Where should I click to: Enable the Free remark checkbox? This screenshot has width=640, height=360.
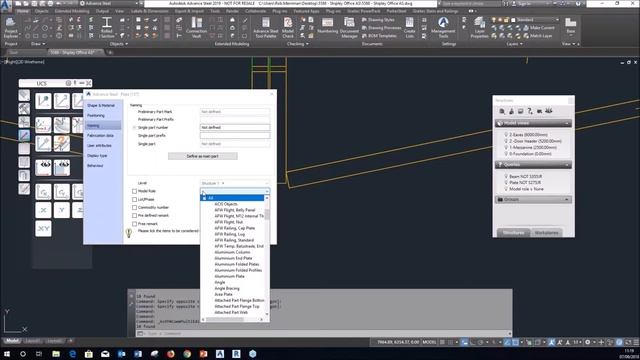click(134, 224)
